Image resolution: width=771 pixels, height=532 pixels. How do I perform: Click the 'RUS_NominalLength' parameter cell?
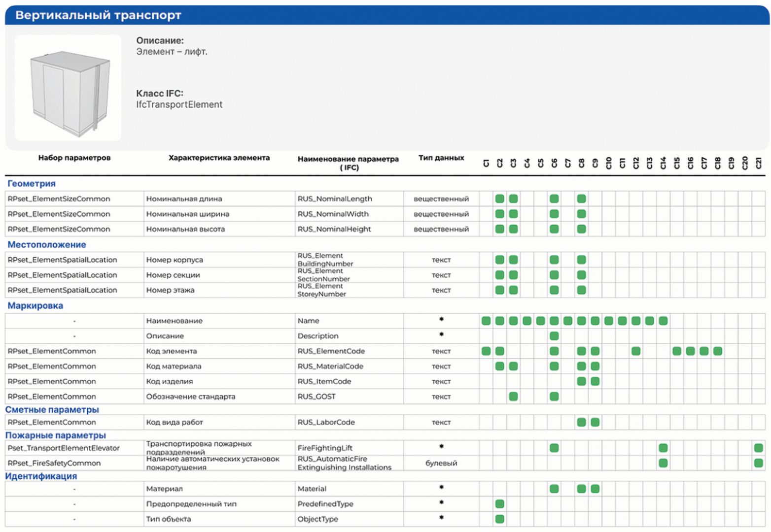point(349,199)
